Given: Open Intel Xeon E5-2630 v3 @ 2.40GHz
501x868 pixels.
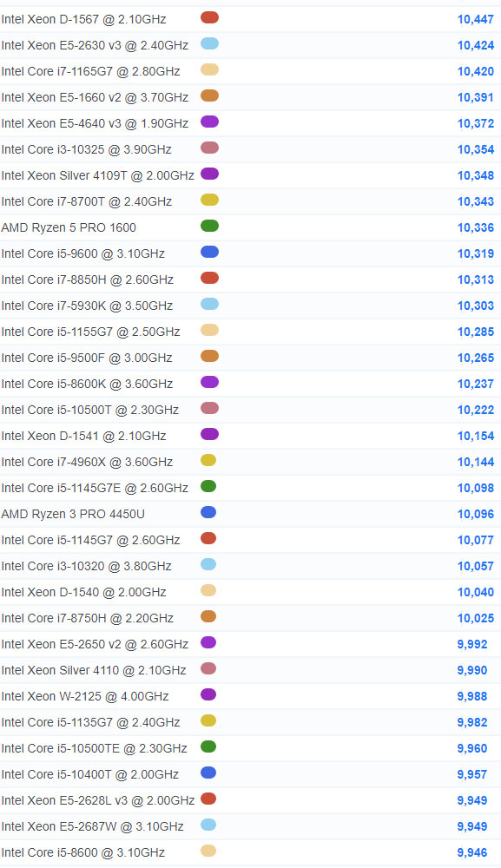Looking at the screenshot, I should tap(95, 45).
